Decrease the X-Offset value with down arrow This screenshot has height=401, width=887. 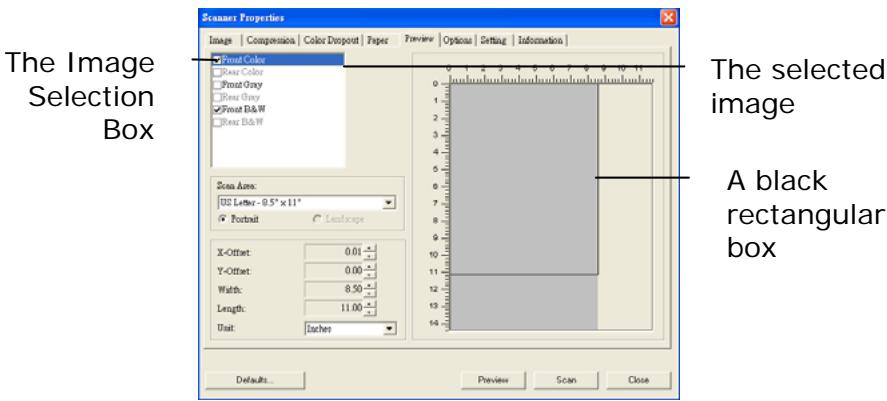pos(369,256)
